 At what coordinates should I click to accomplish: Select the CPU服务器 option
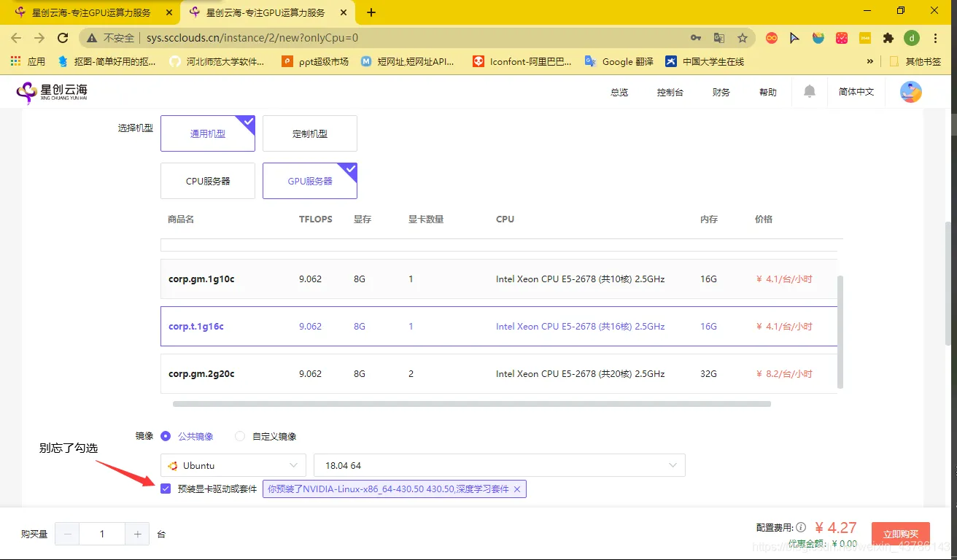click(208, 181)
